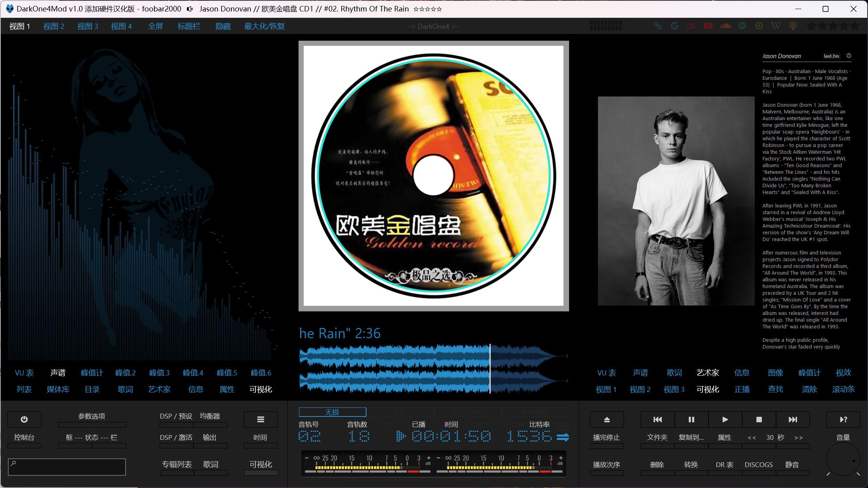Image resolution: width=868 pixels, height=488 pixels.
Task: Click the 转换 convert button
Action: click(691, 465)
